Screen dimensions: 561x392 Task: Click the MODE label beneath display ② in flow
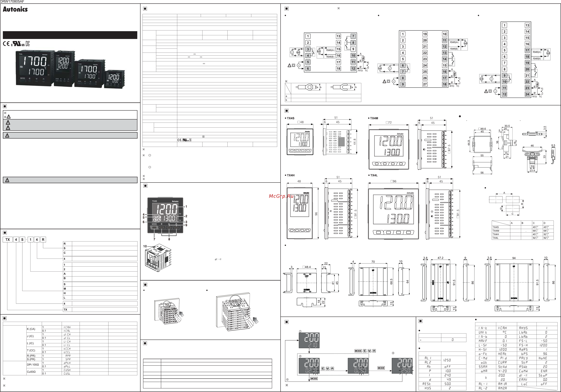(x=314, y=379)
